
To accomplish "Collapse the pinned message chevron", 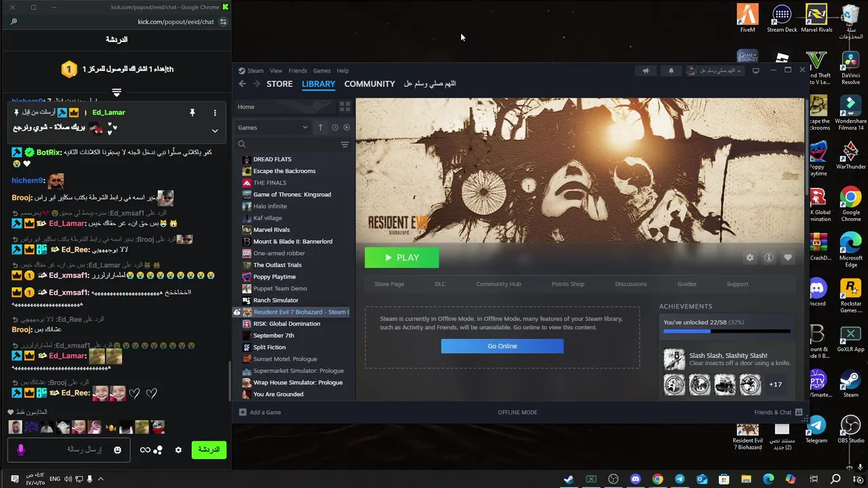I will (x=215, y=131).
